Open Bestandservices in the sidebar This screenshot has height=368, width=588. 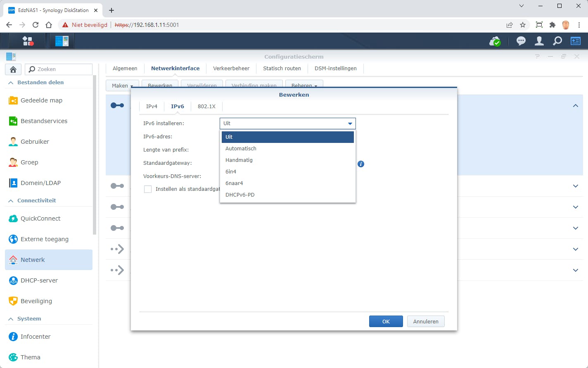(49, 121)
